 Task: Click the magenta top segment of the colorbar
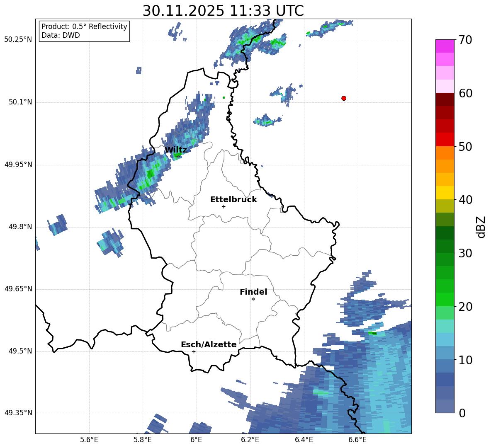pos(445,46)
